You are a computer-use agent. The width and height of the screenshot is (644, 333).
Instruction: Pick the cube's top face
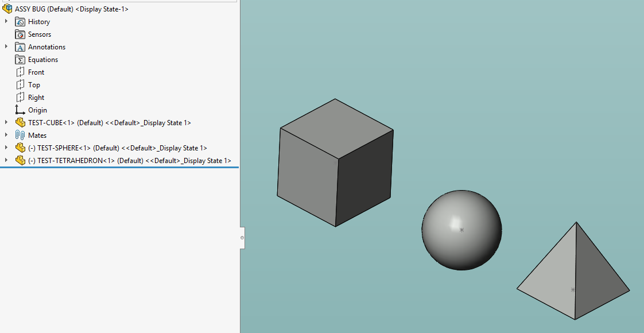click(337, 128)
